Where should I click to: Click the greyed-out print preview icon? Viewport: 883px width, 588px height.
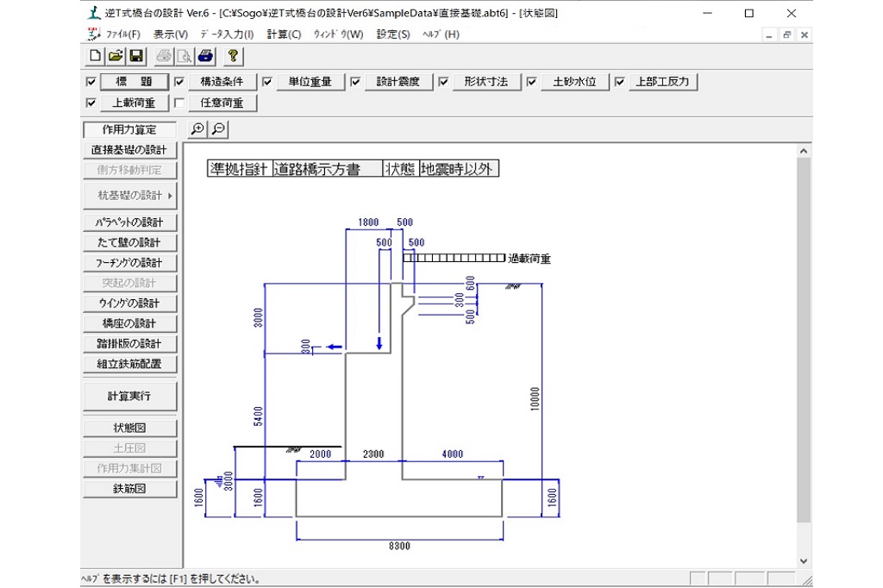coord(185,56)
